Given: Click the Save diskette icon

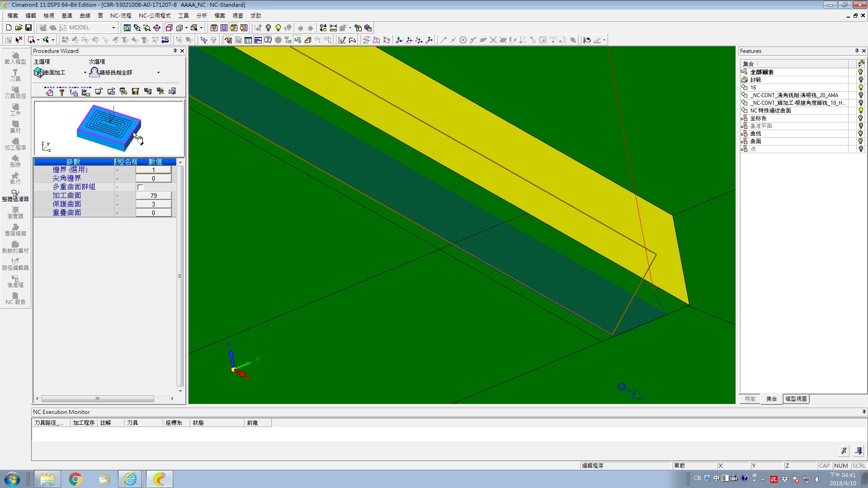Looking at the screenshot, I should (28, 28).
